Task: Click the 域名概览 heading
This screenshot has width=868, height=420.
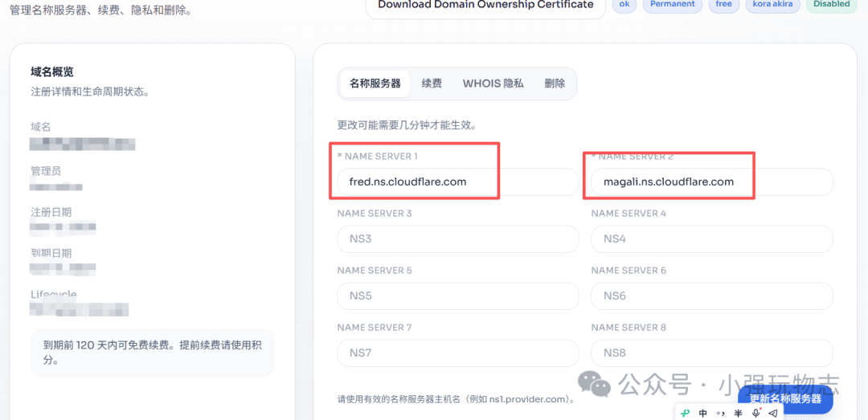Action: tap(52, 71)
